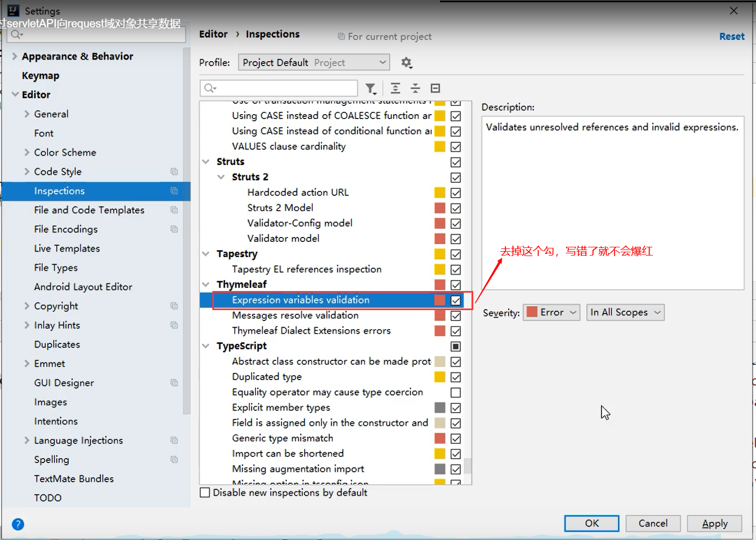The image size is (756, 540).
Task: Click the project-level icon beside File Encodings
Action: tap(174, 229)
